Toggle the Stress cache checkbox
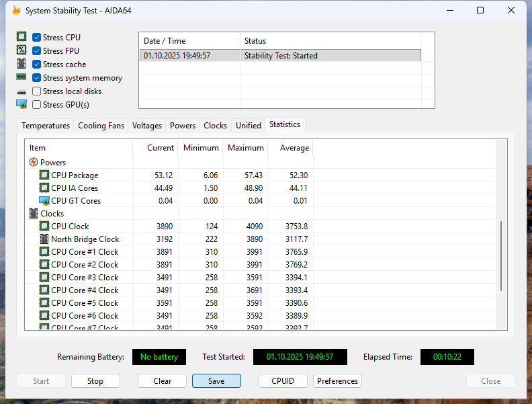The width and height of the screenshot is (532, 404). point(37,64)
